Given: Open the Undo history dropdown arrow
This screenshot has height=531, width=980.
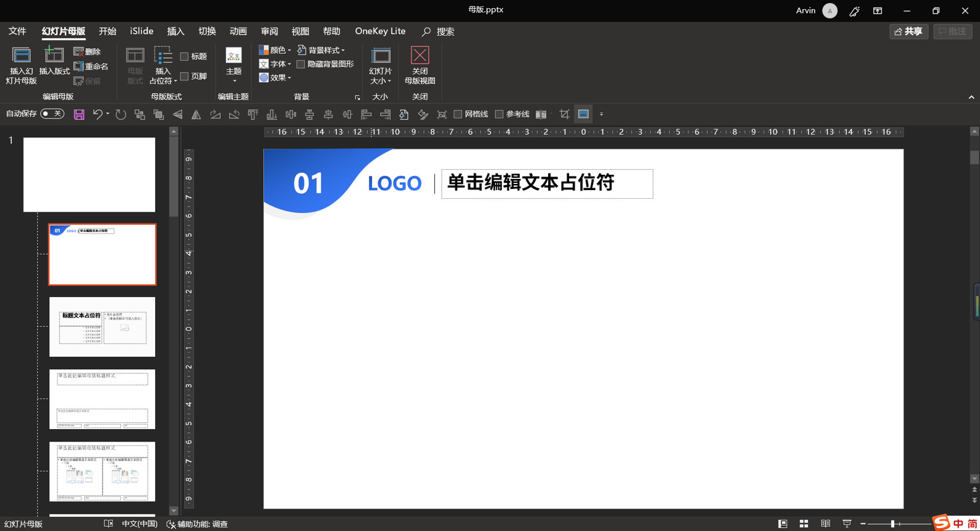Looking at the screenshot, I should (x=108, y=114).
